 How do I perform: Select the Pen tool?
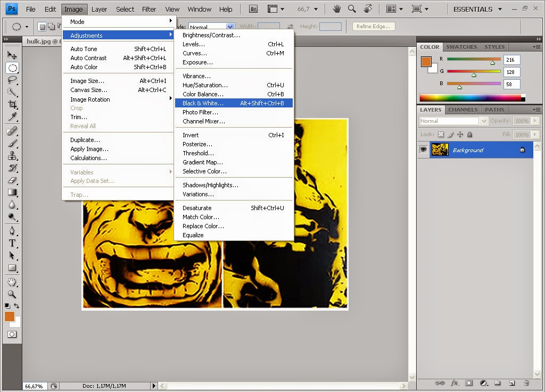click(12, 230)
